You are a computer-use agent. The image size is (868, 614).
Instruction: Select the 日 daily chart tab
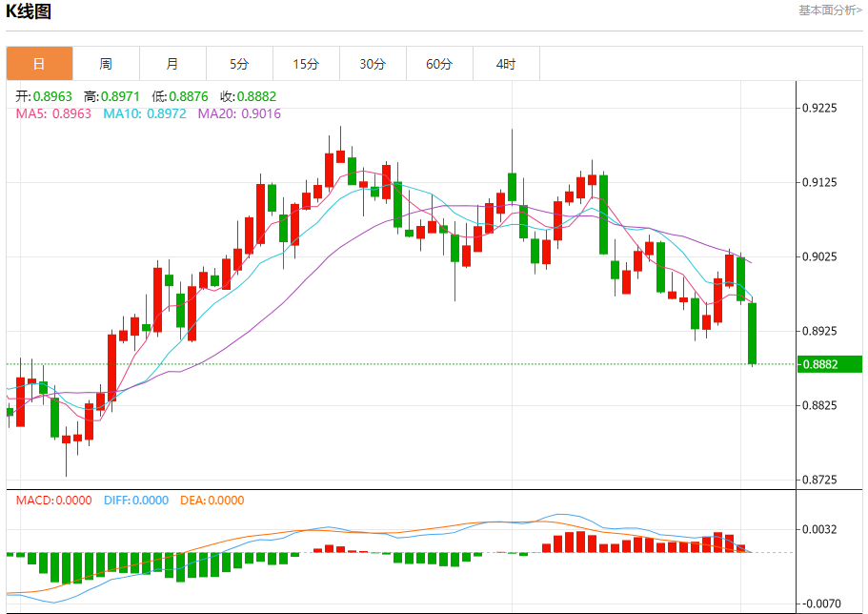coord(39,64)
